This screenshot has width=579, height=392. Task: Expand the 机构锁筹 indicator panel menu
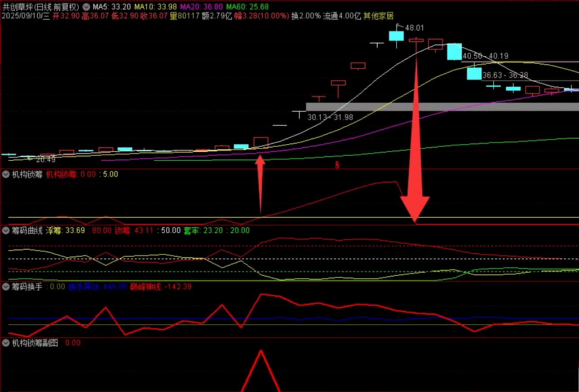[6, 175]
